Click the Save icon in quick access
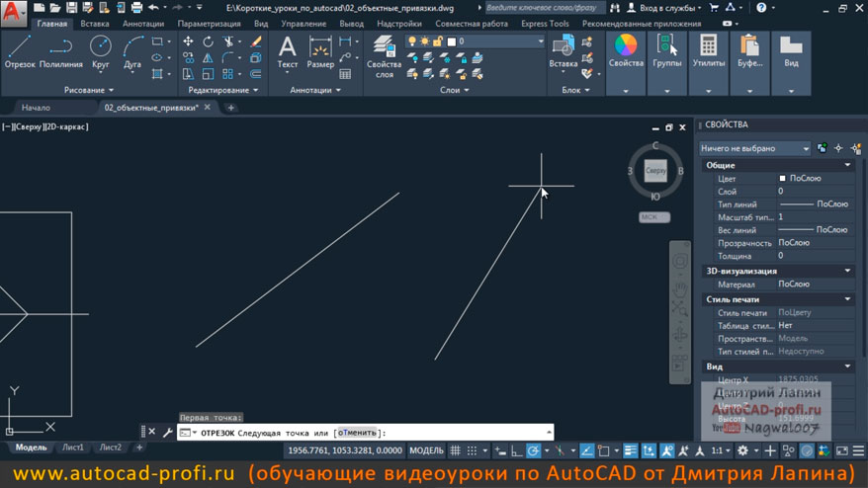The height and width of the screenshot is (488, 868). tap(71, 8)
